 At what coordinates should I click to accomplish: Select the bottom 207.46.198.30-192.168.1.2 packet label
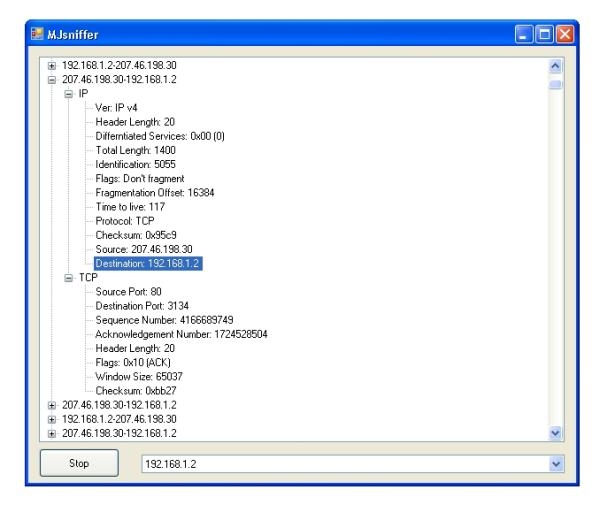[x=119, y=433]
